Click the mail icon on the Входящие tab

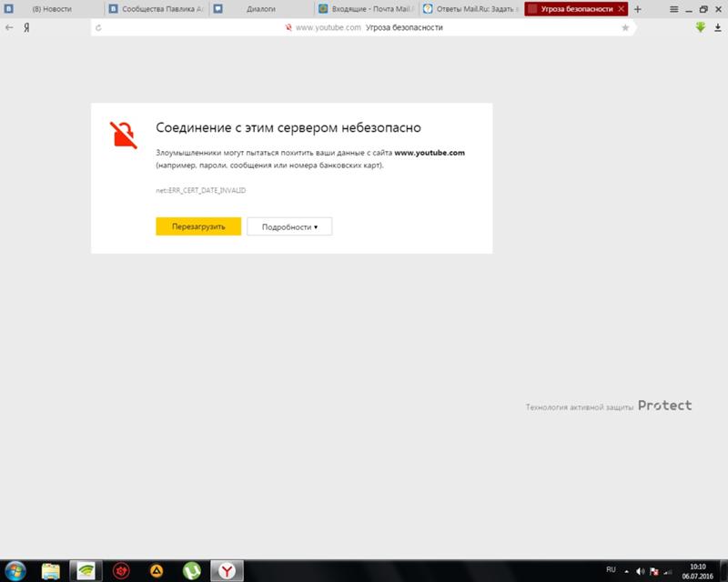click(323, 9)
